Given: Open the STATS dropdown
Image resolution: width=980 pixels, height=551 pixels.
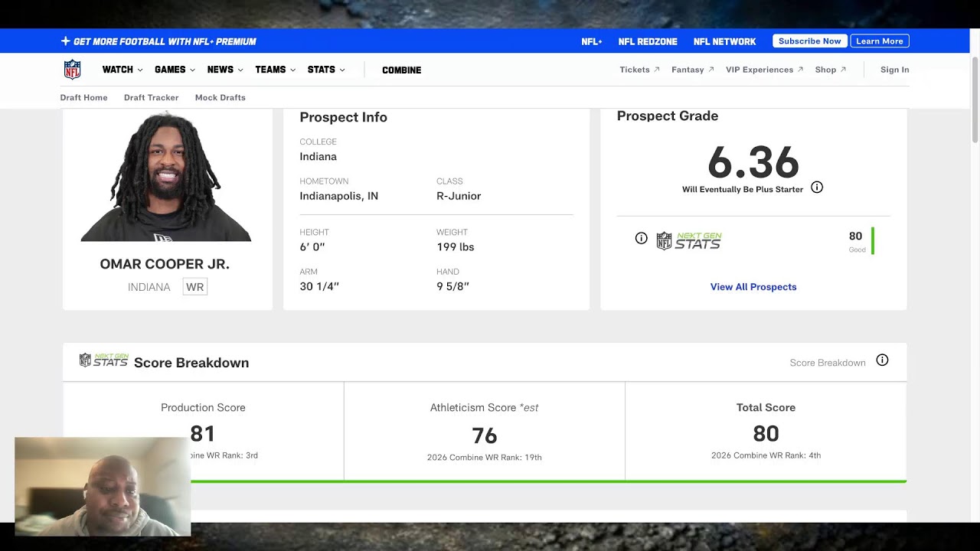Looking at the screenshot, I should [x=326, y=70].
